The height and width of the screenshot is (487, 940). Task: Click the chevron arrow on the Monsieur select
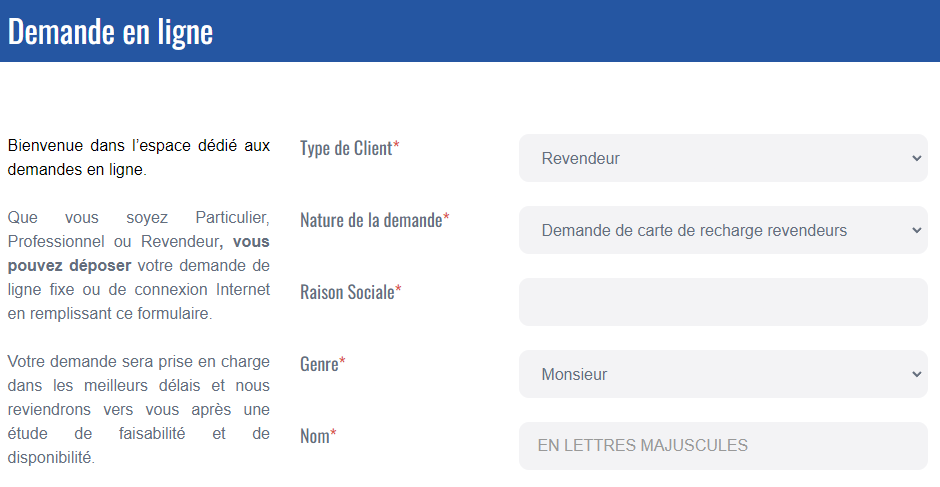pyautogui.click(x=917, y=374)
